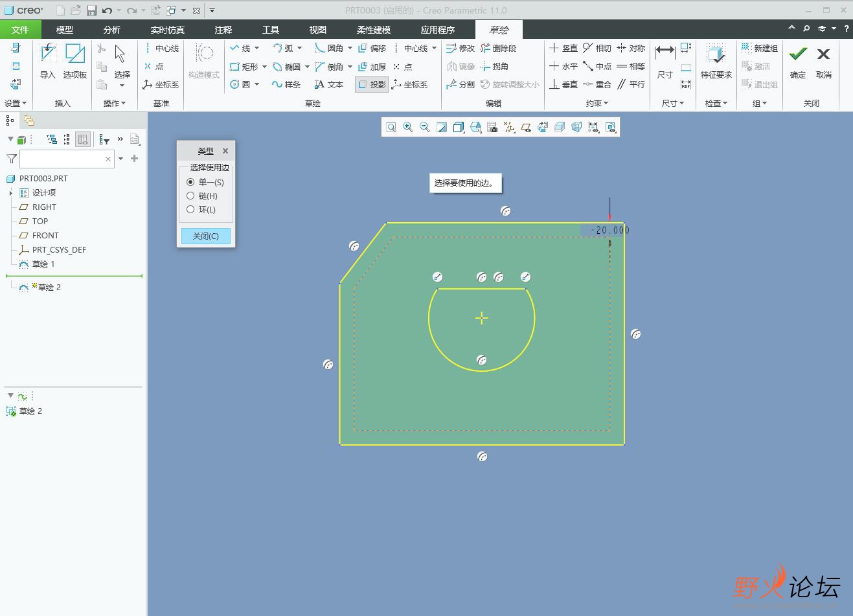Apply the Perpendicular (垂直) constraint
Viewport: 853px width, 616px height.
[563, 84]
